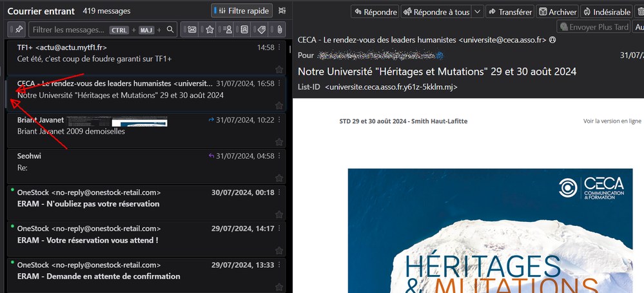Filter messages by tag icon

(262, 30)
